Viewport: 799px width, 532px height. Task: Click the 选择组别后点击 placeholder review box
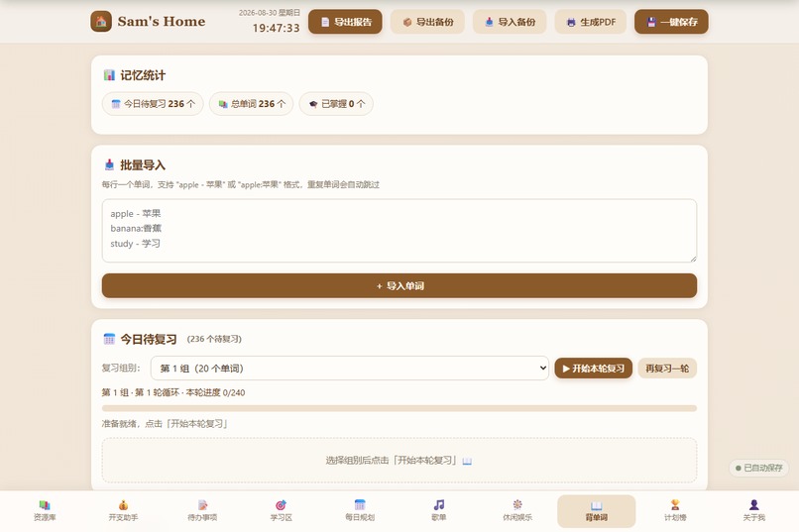[x=399, y=461]
